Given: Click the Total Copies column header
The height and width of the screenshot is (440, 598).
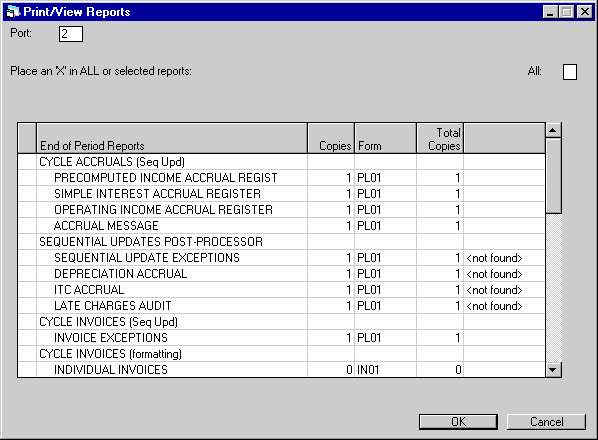Looking at the screenshot, I should (440, 138).
